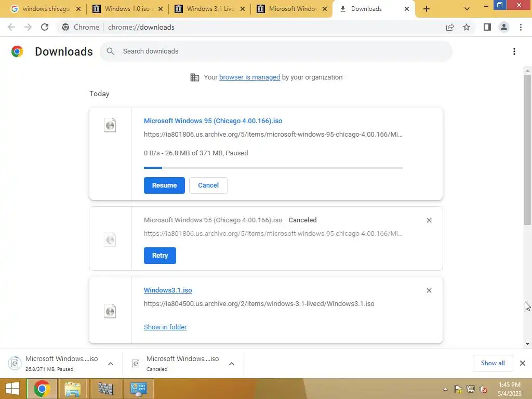Viewport: 532px width, 399px height.
Task: Click the Chrome icon on the taskbar
Action: point(42,389)
